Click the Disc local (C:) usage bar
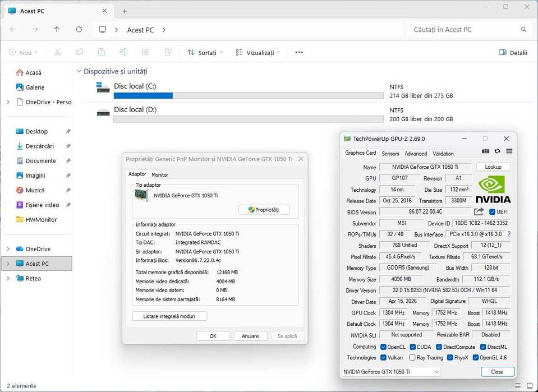The height and width of the screenshot is (392, 538). [249, 96]
